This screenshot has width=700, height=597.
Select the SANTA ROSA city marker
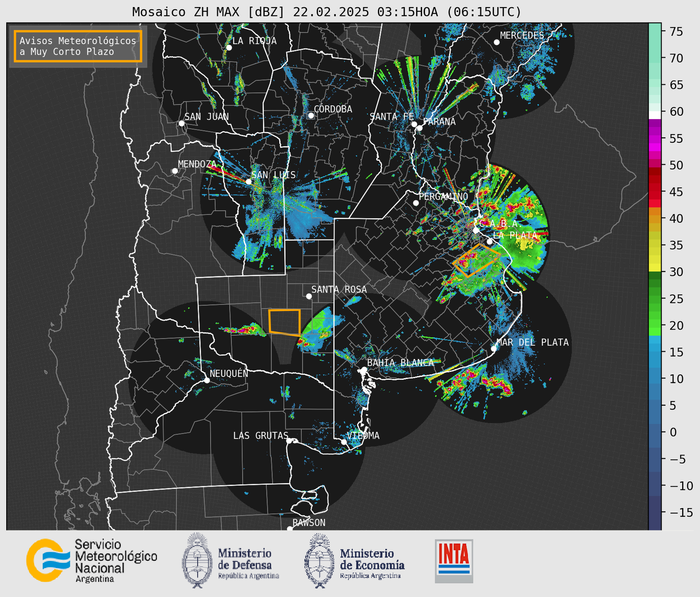tap(309, 296)
